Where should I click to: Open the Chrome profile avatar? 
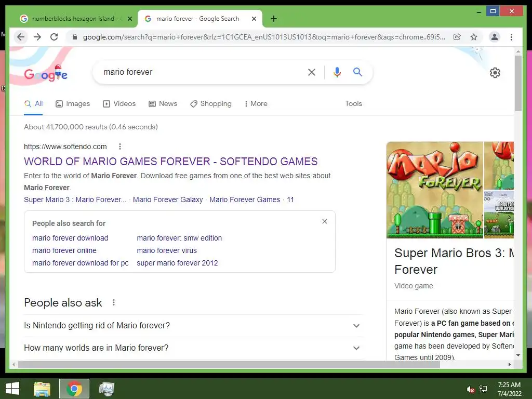tap(495, 37)
